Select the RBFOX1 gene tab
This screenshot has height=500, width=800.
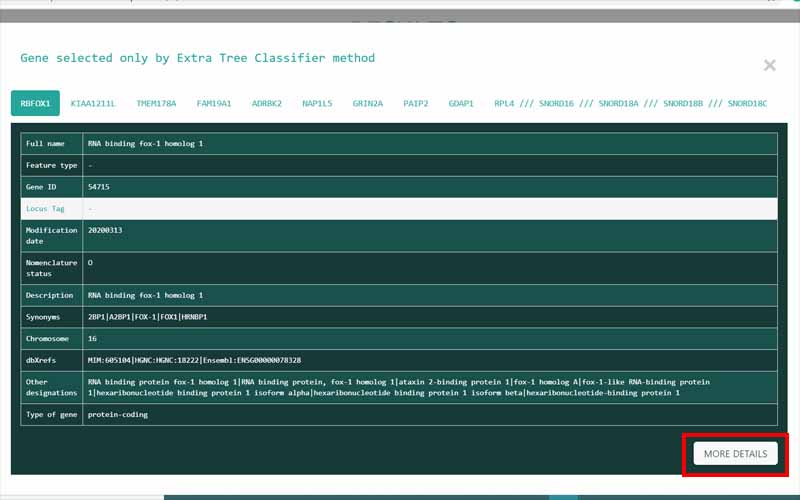click(37, 103)
